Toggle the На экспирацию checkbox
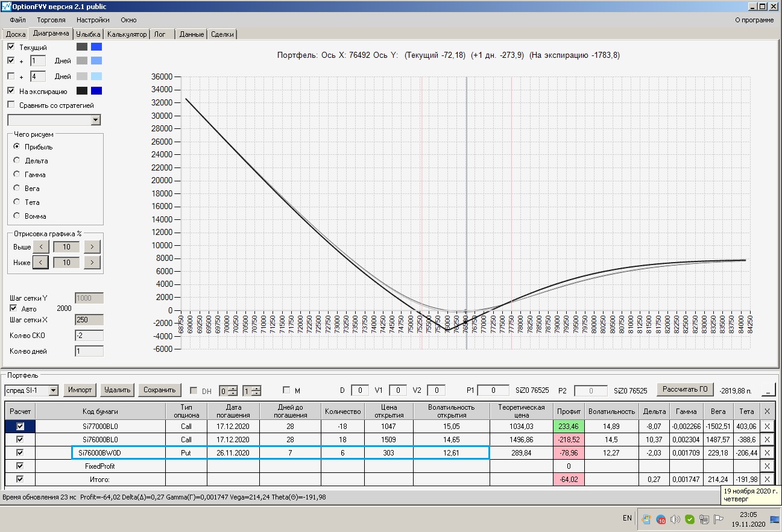 [x=11, y=91]
